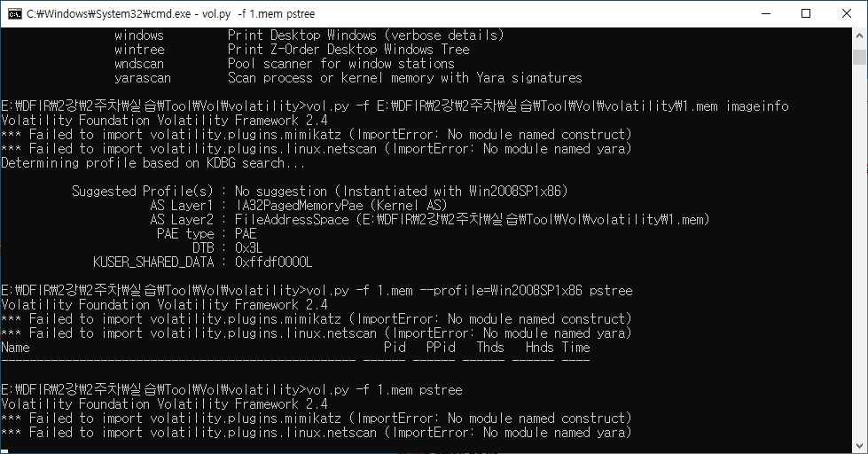The image size is (868, 454).
Task: Click the empty scrollbar track below the thumb
Action: point(859,266)
